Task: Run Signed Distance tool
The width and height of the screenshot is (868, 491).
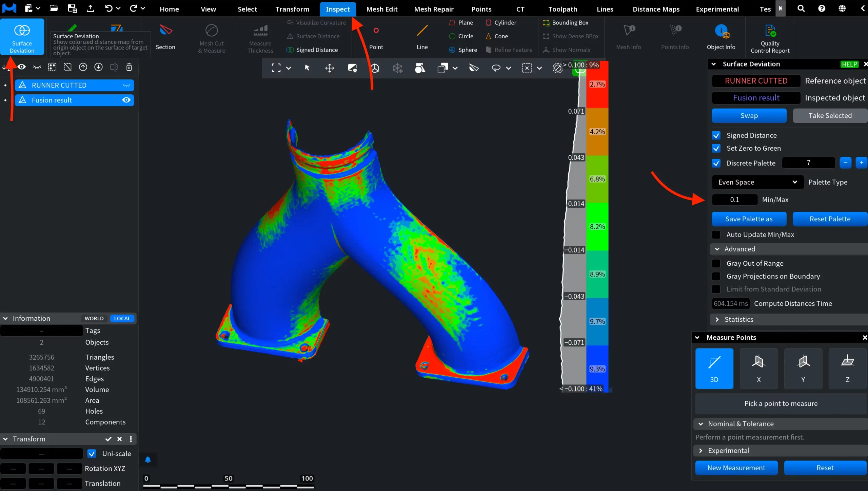Action: [x=312, y=50]
